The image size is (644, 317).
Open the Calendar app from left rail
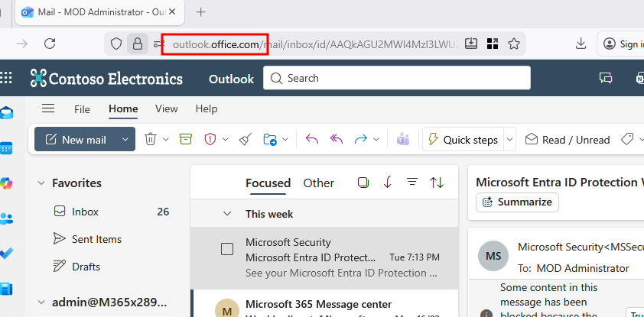pos(7,148)
